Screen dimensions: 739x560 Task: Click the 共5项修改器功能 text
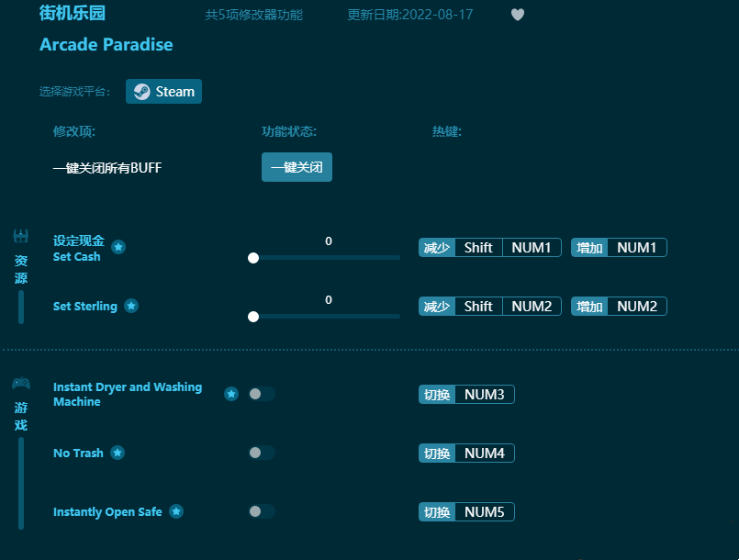[253, 15]
